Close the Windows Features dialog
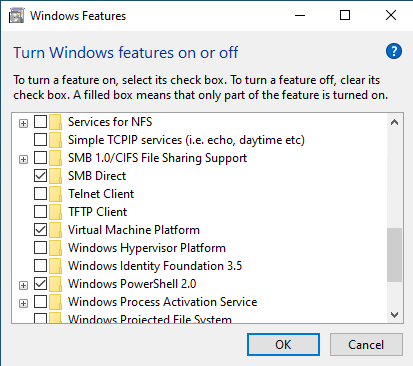Viewport: 413px width, 366px height. coord(391,15)
